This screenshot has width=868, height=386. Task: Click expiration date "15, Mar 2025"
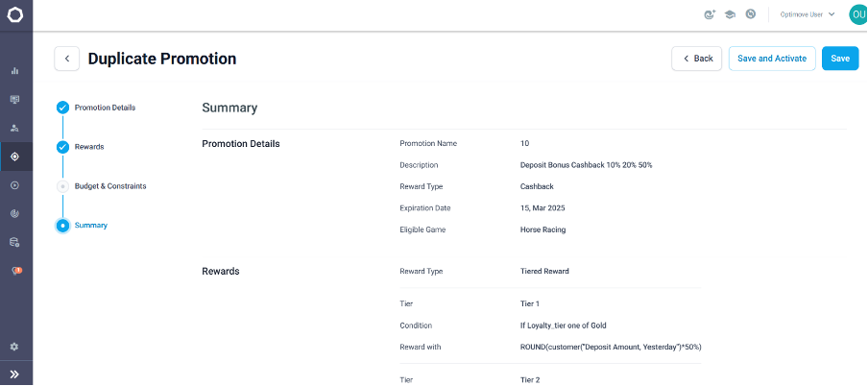(542, 208)
